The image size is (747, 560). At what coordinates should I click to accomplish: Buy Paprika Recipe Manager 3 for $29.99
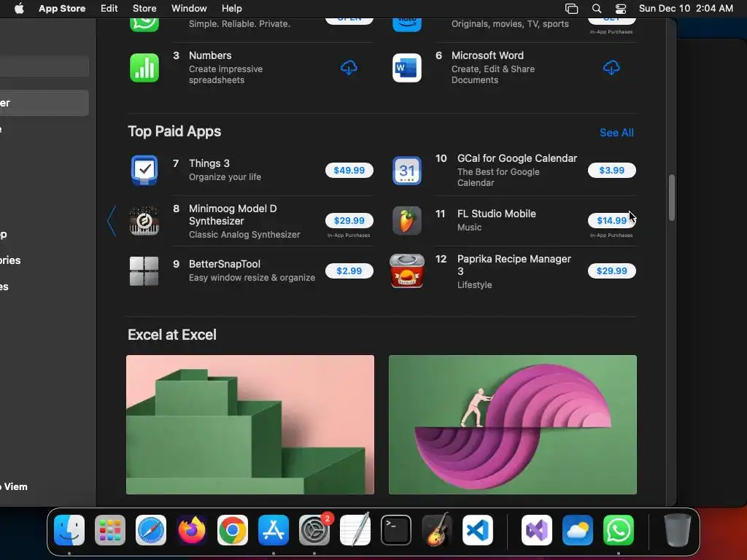(612, 271)
